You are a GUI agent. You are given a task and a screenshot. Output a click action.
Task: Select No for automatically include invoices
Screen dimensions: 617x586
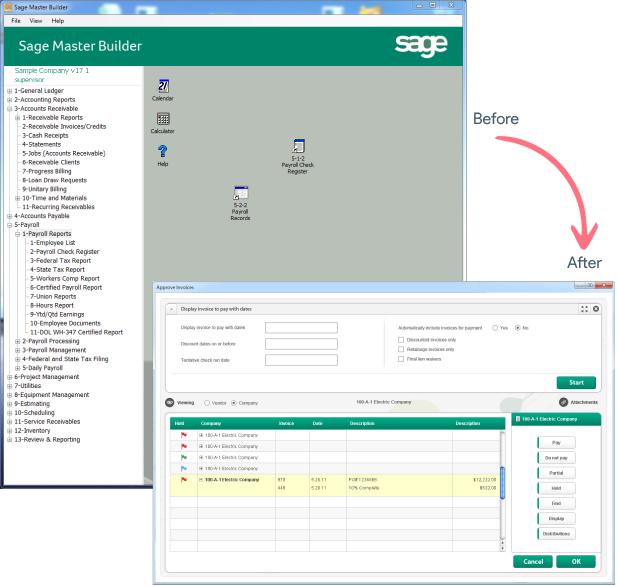518,328
